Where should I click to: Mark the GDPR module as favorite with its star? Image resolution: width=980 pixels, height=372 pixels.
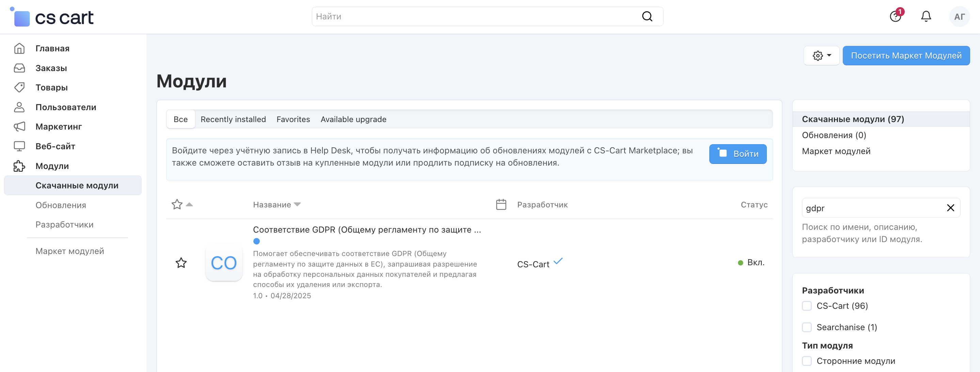coord(181,263)
